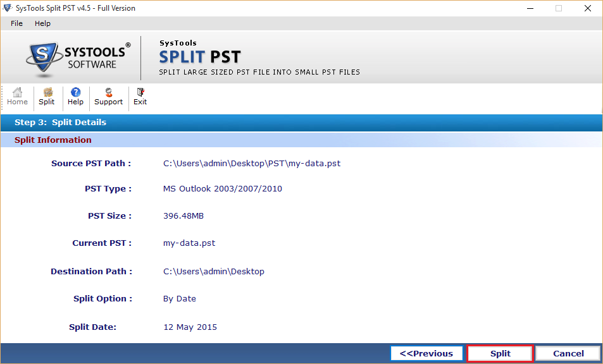Click the PST Type label
The image size is (603, 364).
tap(108, 189)
